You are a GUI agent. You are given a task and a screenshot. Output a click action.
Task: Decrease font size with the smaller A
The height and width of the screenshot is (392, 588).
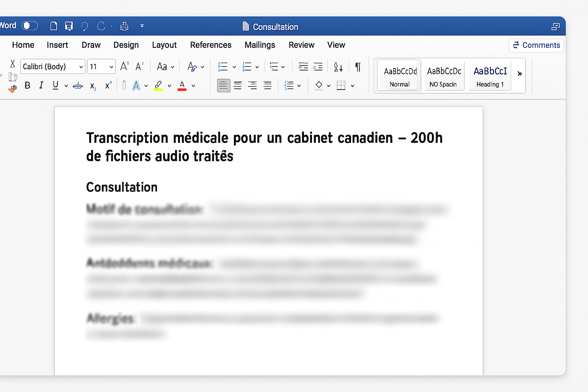(x=140, y=66)
